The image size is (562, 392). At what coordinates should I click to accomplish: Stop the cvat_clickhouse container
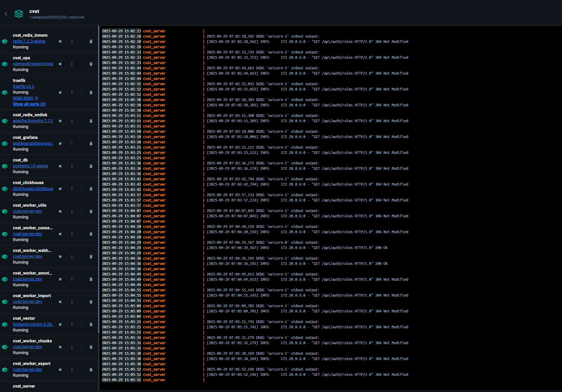[x=60, y=189]
